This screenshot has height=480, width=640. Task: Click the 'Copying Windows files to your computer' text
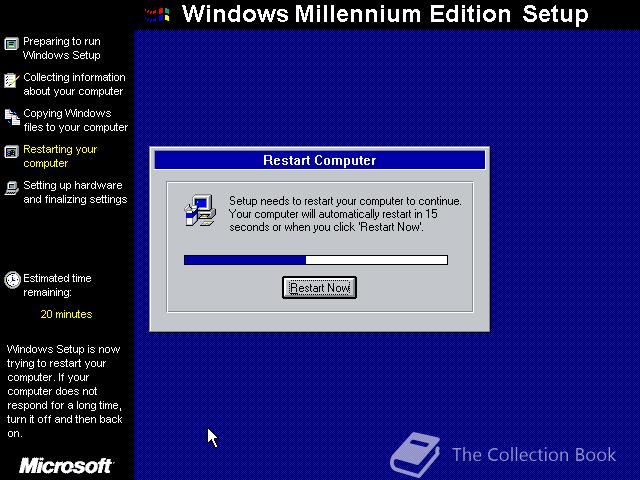pyautogui.click(x=76, y=120)
